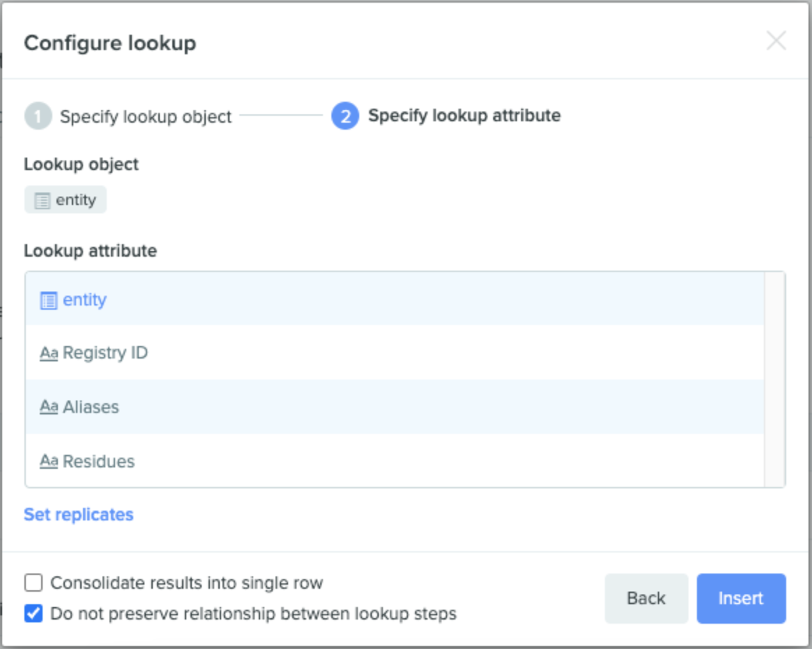Click the table icon in the lookup object chip

pos(43,200)
